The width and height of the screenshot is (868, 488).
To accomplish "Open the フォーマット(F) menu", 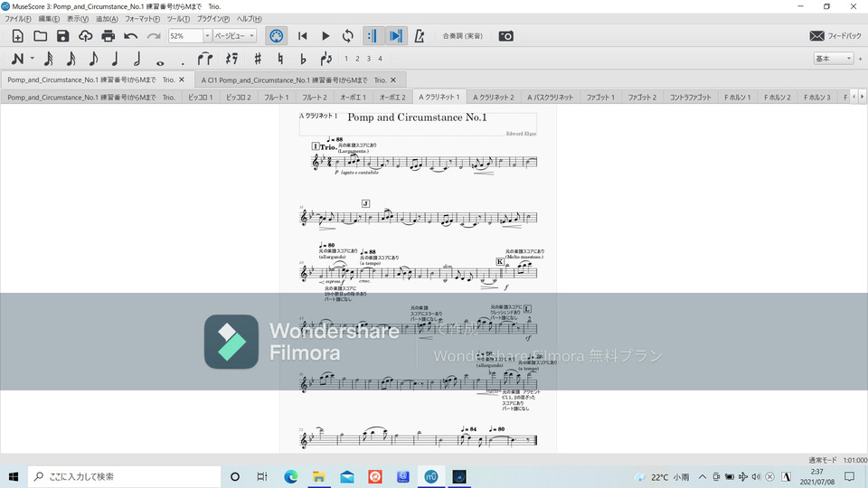I will 142,19.
